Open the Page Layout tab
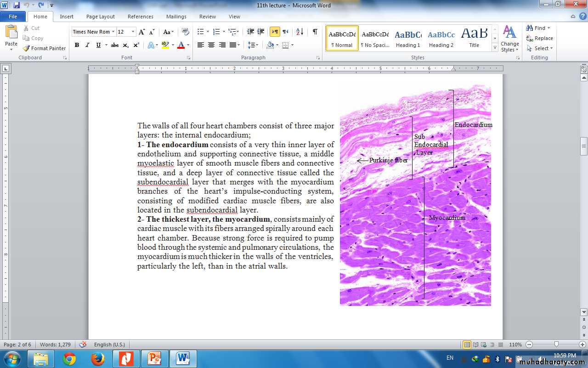The height and width of the screenshot is (368, 588). pos(100,17)
